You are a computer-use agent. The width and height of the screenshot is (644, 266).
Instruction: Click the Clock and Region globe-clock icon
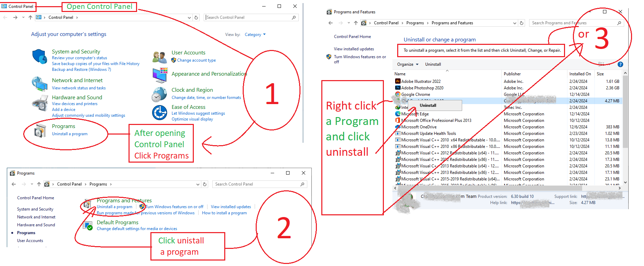point(159,94)
